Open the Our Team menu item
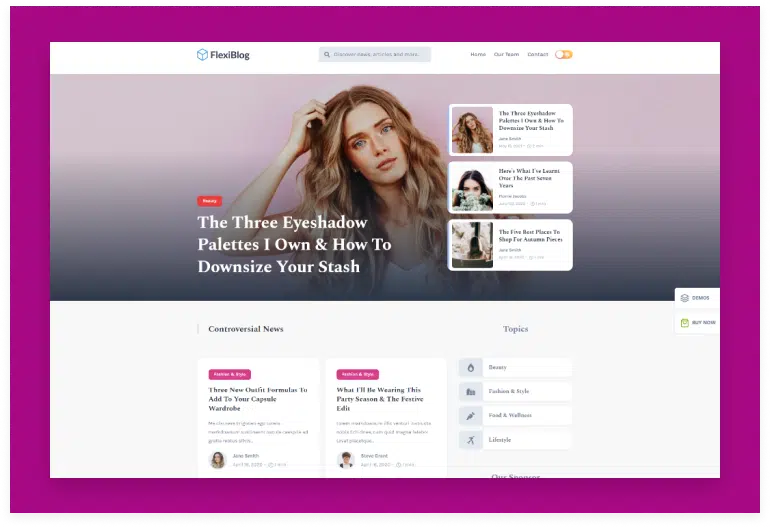The height and width of the screenshot is (527, 770). [x=506, y=55]
